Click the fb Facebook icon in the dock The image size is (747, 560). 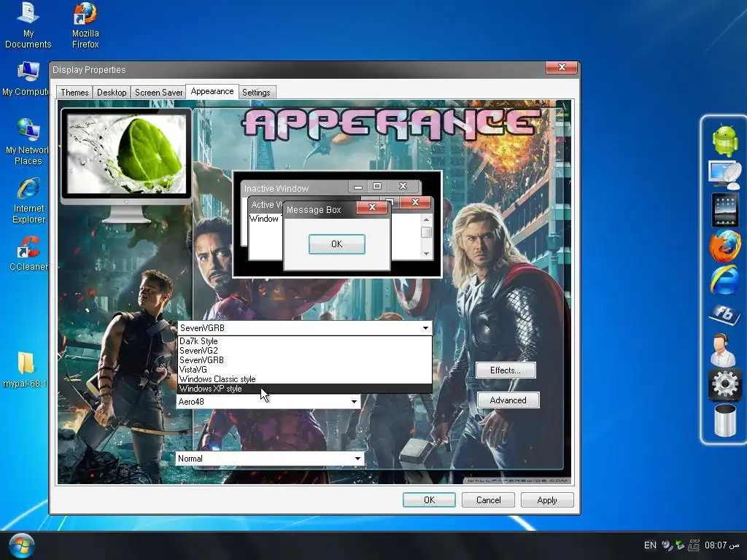point(724,314)
